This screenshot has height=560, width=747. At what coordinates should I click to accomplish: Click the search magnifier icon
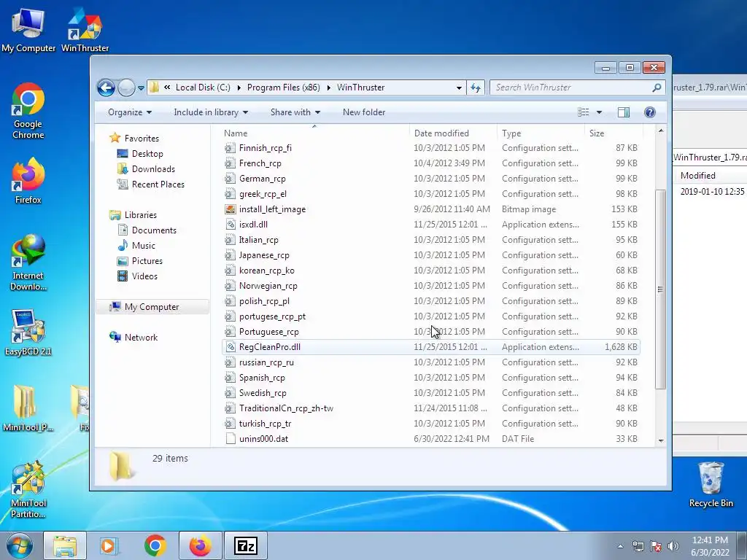657,87
